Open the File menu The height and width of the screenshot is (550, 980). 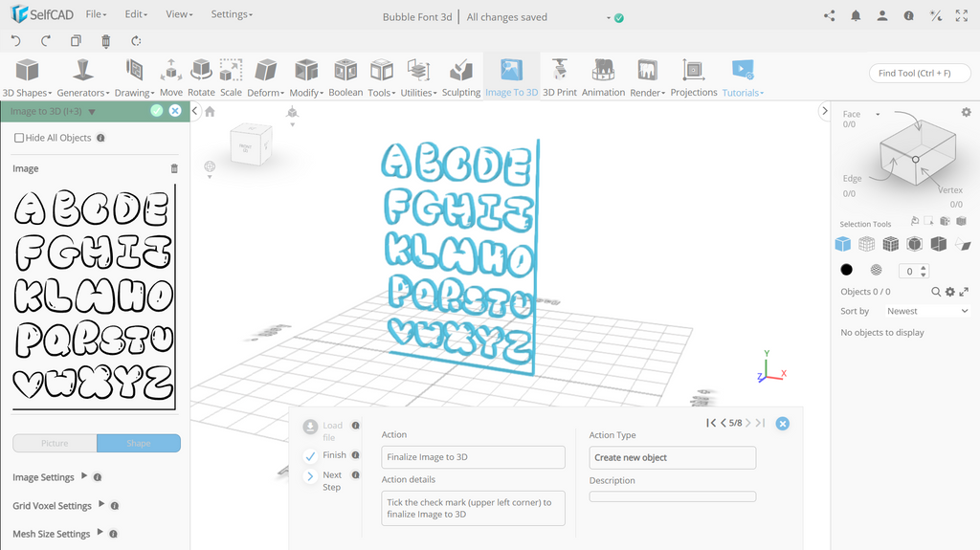coord(96,13)
